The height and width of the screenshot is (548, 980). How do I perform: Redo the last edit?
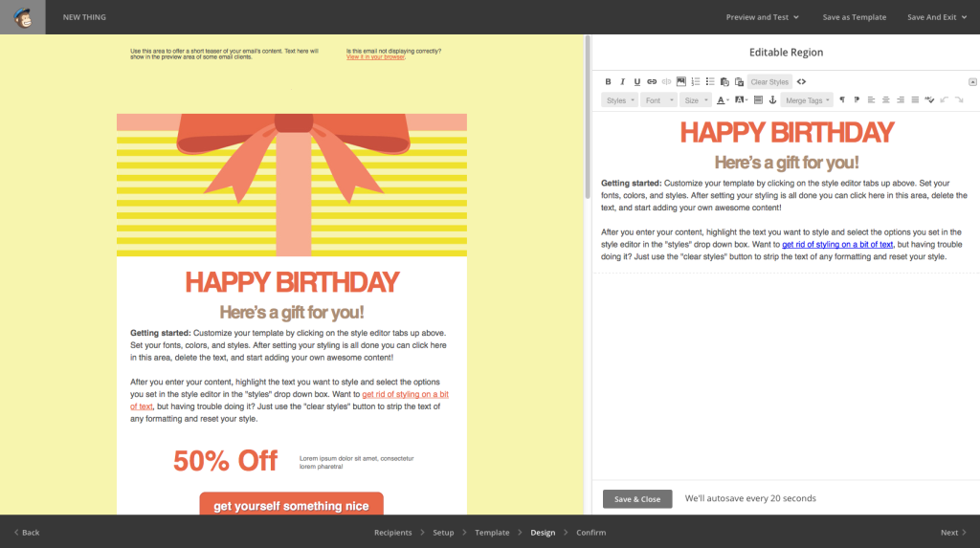[959, 100]
